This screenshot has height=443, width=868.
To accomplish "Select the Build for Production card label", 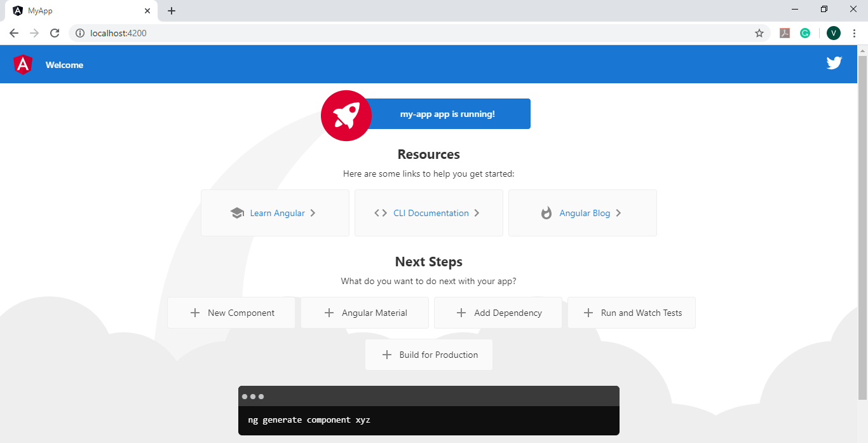I will point(438,355).
